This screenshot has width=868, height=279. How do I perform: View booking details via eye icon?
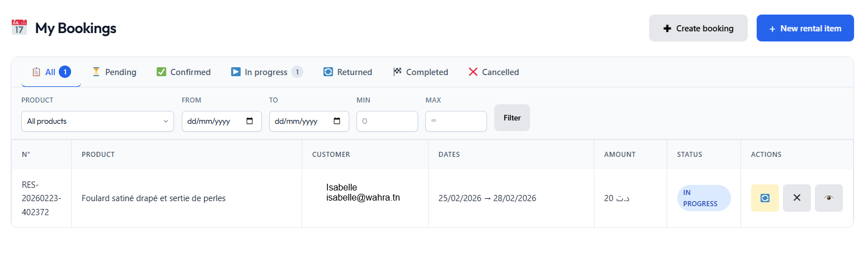click(x=829, y=198)
